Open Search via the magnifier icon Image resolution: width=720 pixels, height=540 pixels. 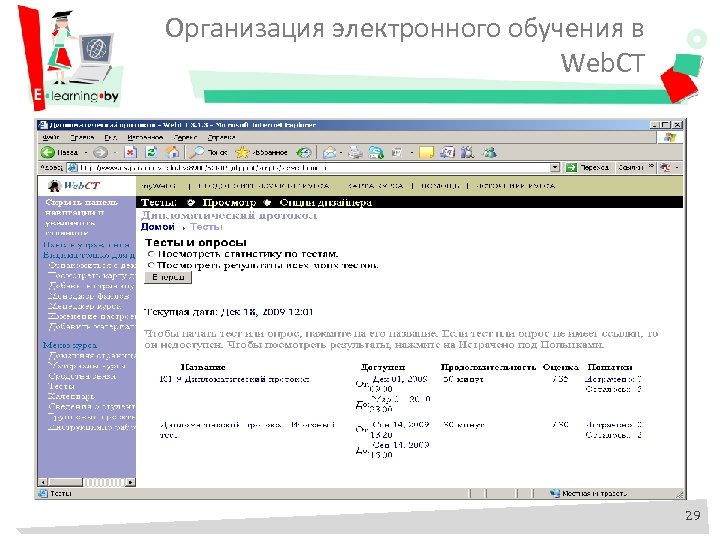196,152
